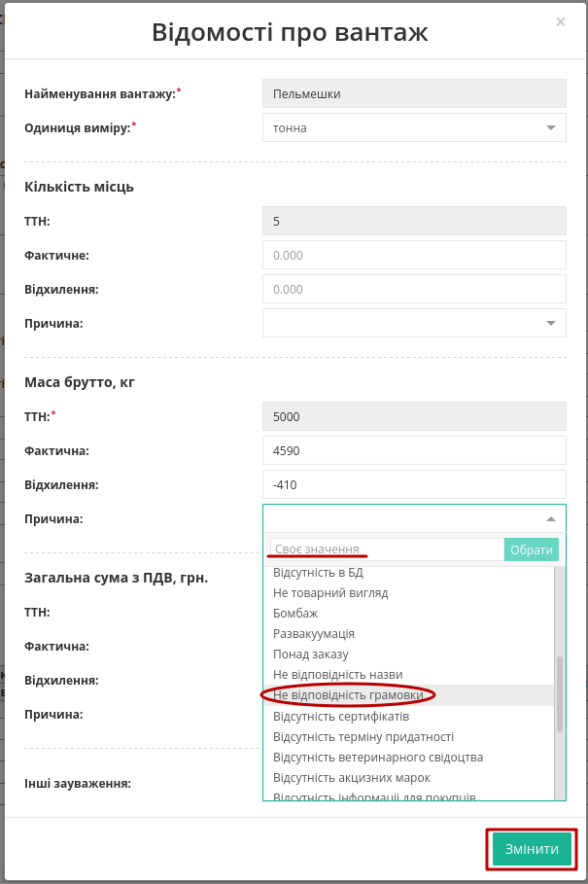The height and width of the screenshot is (884, 588).
Task: Click the Змінити button
Action: [532, 849]
